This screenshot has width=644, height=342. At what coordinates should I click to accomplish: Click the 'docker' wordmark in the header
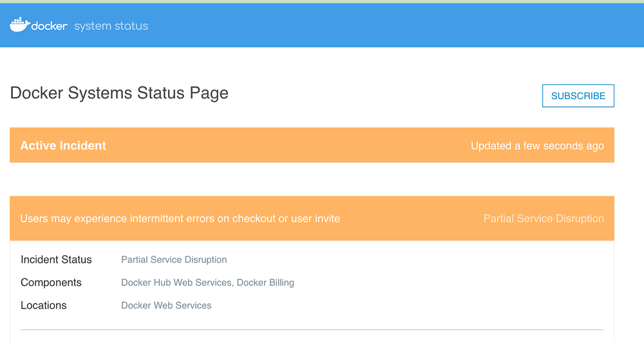(x=50, y=26)
